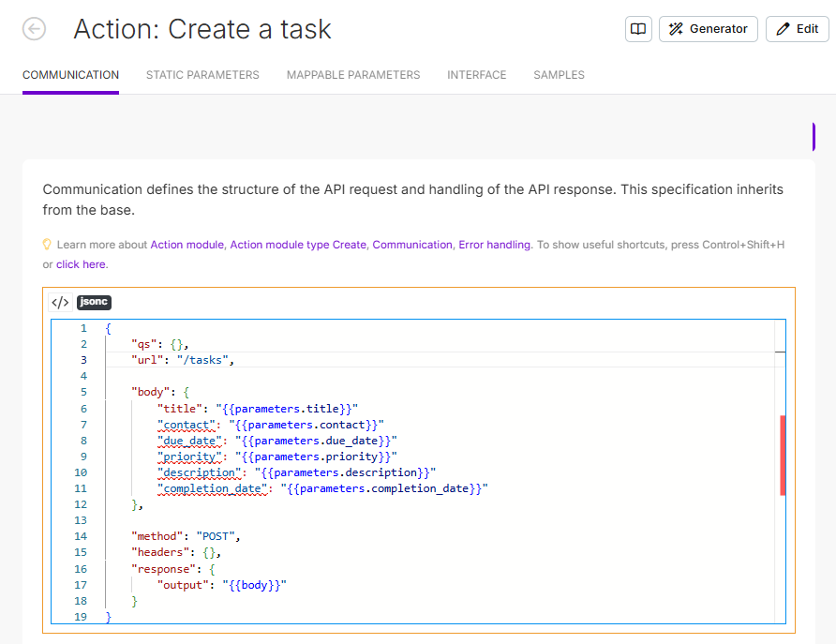The width and height of the screenshot is (836, 644).
Task: Switch to the Static Parameters tab
Action: point(202,75)
